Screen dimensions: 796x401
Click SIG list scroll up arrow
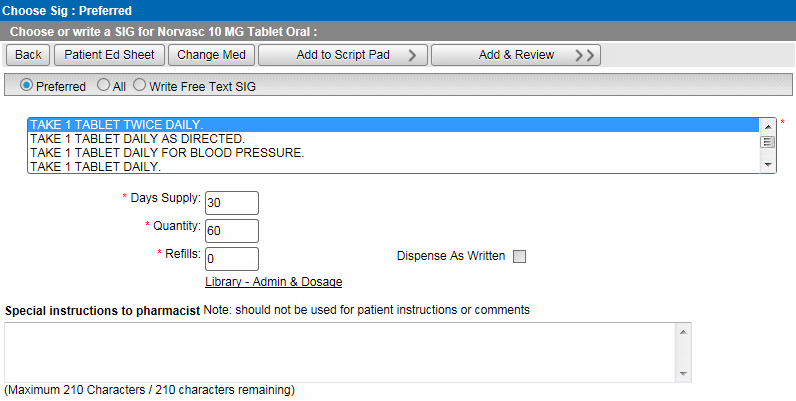tap(768, 126)
